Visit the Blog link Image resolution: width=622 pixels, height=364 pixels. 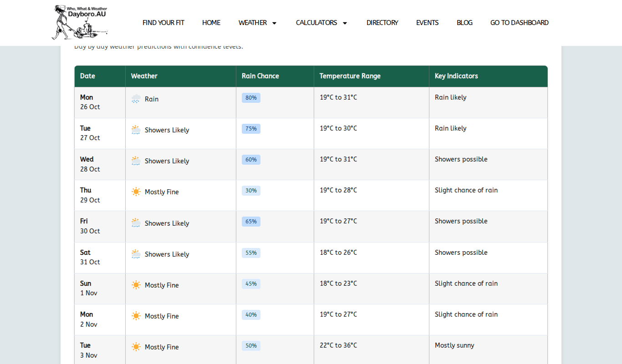pyautogui.click(x=464, y=23)
